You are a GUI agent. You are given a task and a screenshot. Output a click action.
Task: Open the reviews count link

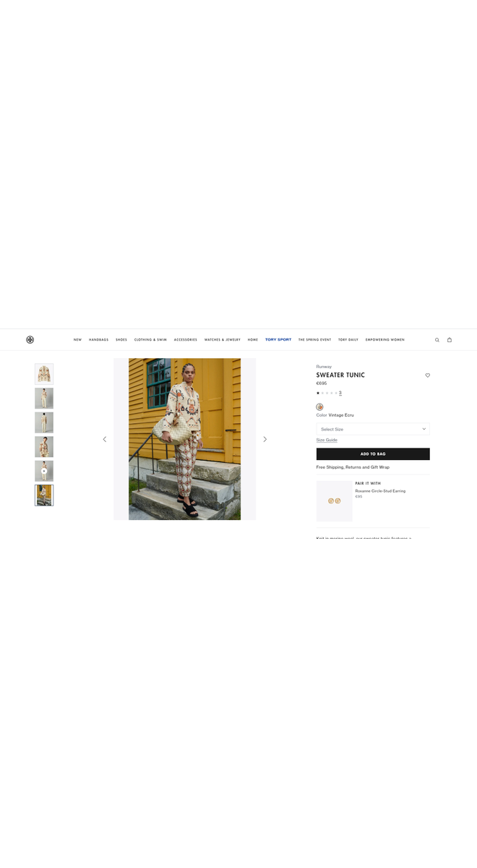[340, 393]
